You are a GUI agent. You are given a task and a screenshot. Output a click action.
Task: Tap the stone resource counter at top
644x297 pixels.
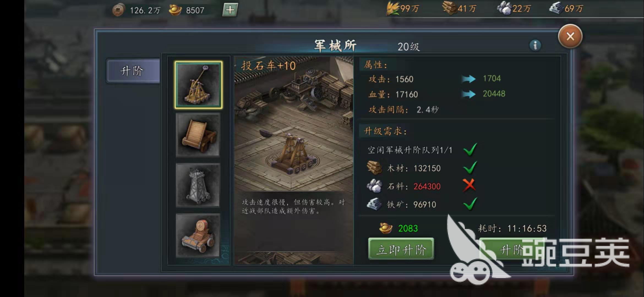click(514, 8)
